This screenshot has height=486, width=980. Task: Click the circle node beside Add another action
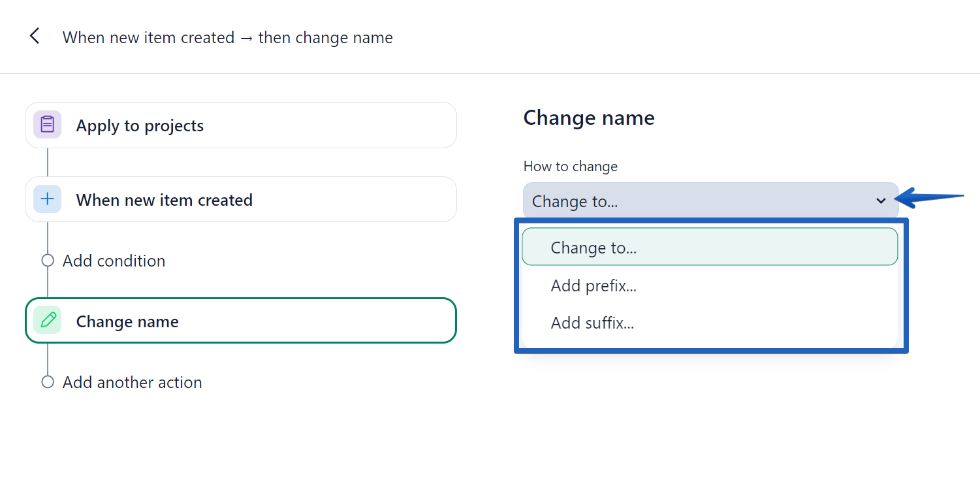(x=47, y=382)
